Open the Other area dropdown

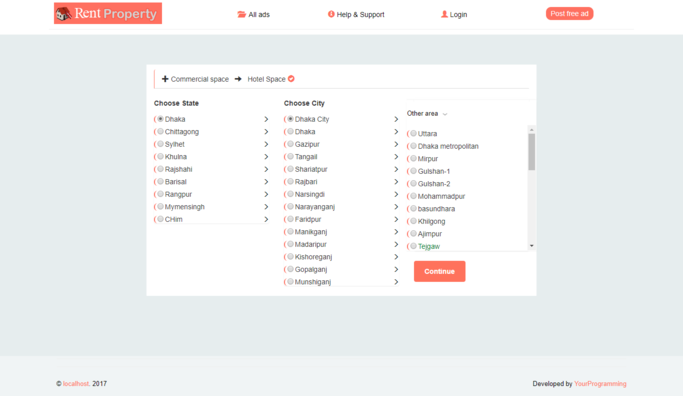pos(427,114)
